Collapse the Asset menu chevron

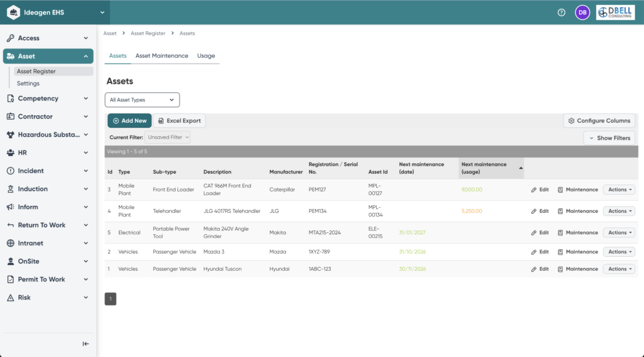coord(86,56)
